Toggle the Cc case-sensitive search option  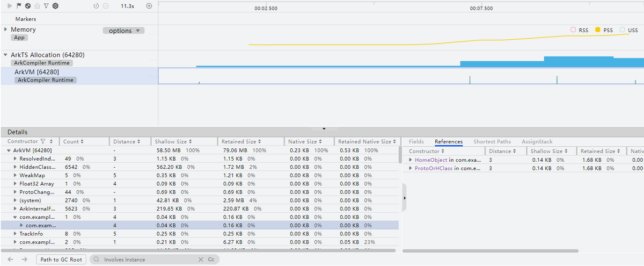point(211,260)
